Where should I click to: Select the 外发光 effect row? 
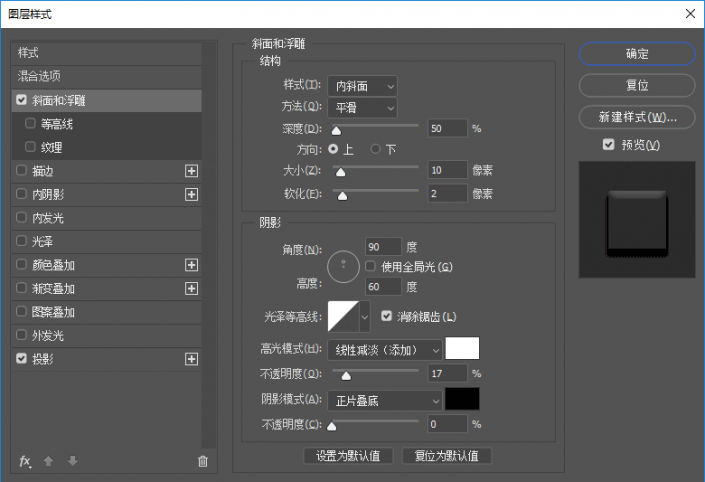click(x=107, y=335)
